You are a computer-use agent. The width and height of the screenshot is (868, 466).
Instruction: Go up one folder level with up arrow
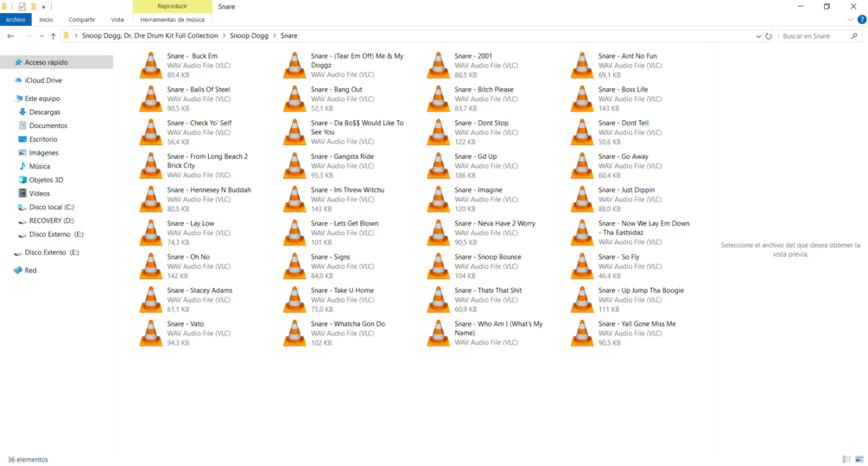point(54,36)
